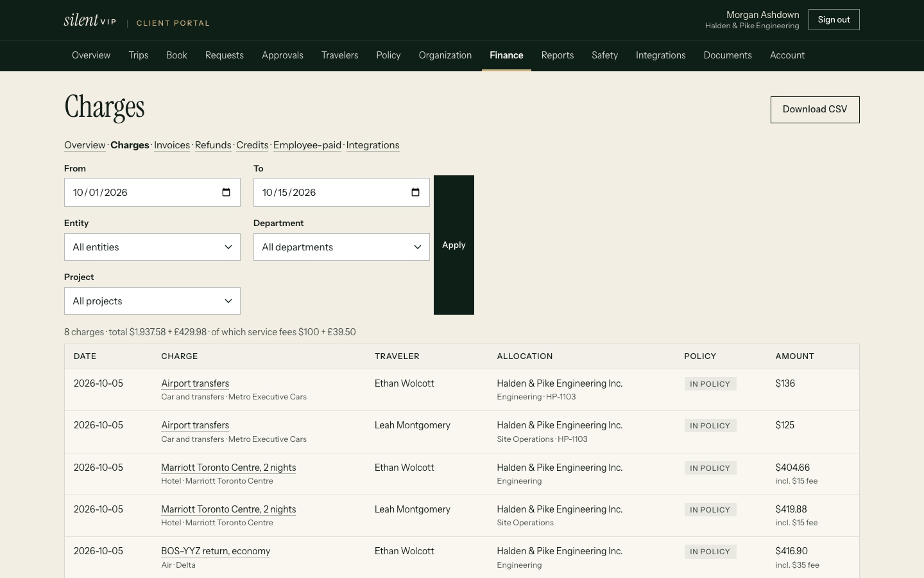Open Leah Montgomery's Marriott Toronto Centre charge

click(228, 509)
